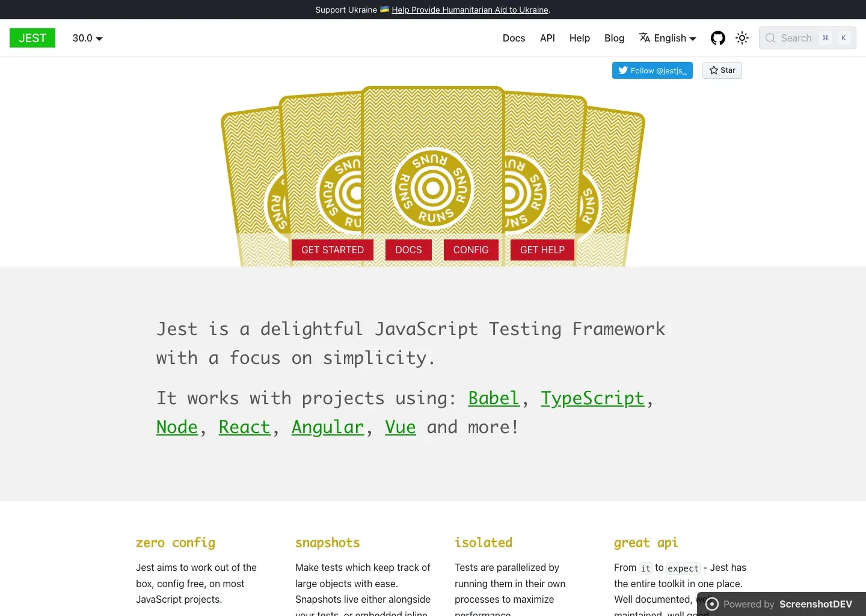Click the 'snapshots' heading
Image resolution: width=866 pixels, height=616 pixels.
pyautogui.click(x=328, y=543)
